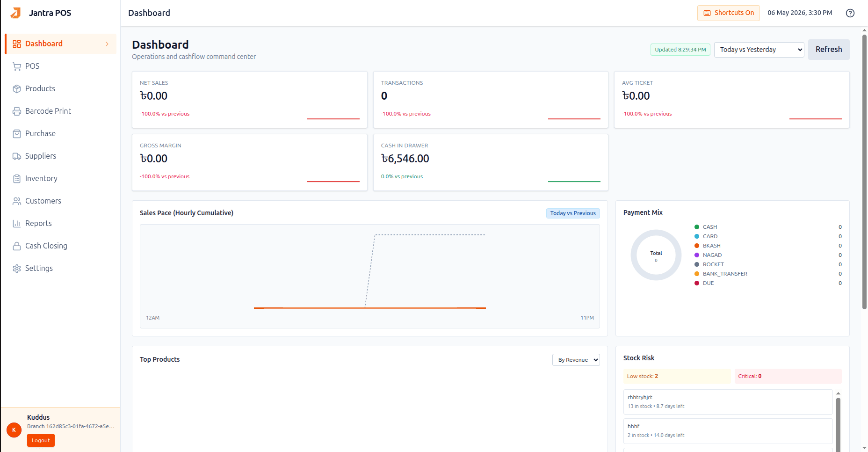Click the green CASH legend color dot
Screen dimensions: 868x452
point(697,227)
